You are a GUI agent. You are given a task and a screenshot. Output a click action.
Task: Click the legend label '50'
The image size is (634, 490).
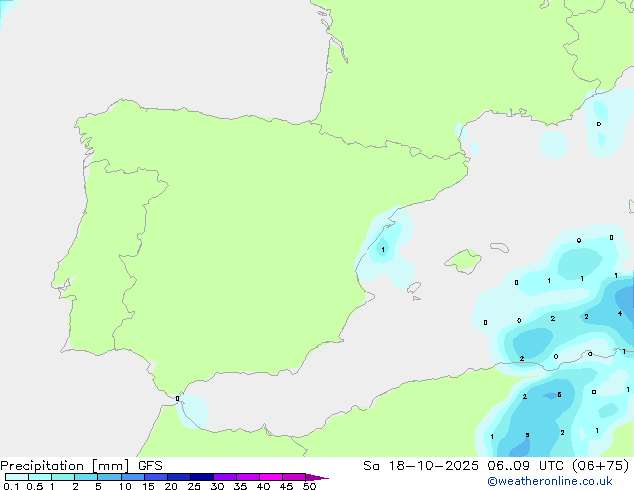(309, 486)
